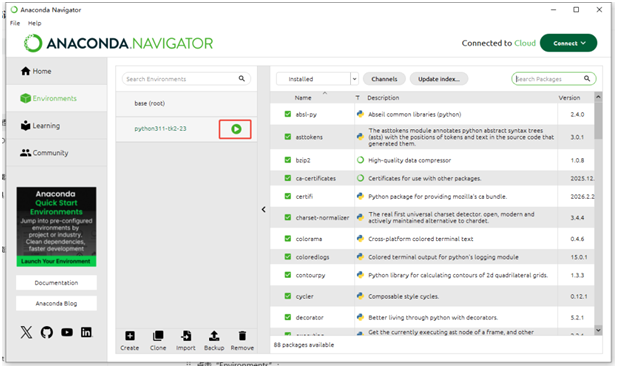
Task: Click the conda icon for bzip2
Action: tap(360, 160)
